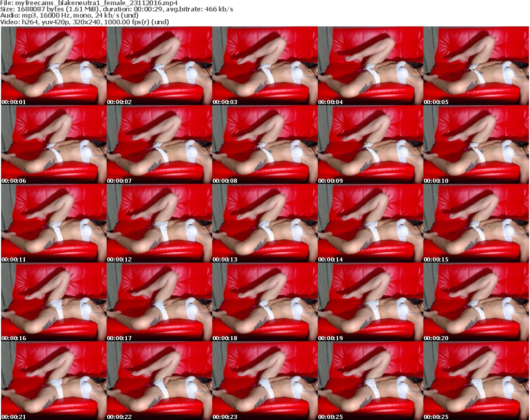Click the thumbnail marked 00:00:23
Image resolution: width=530 pixels, height=420 pixels.
coord(265,381)
